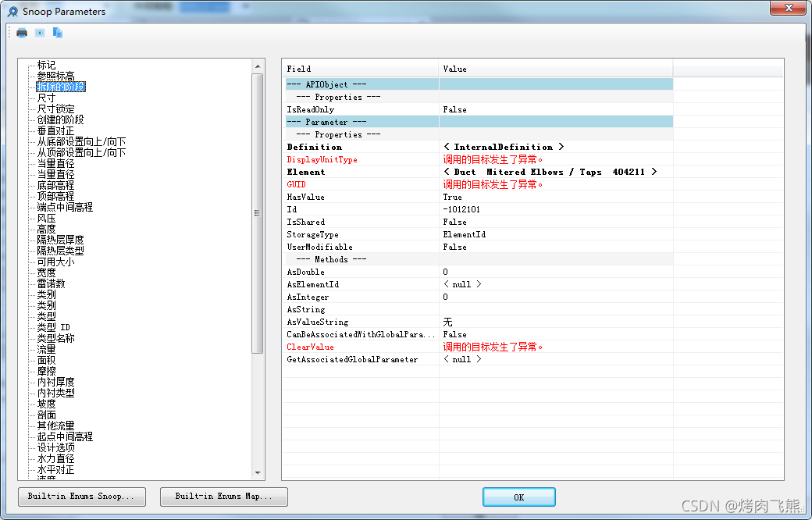
Task: Click the DisplayUnitType field row
Action: point(479,159)
